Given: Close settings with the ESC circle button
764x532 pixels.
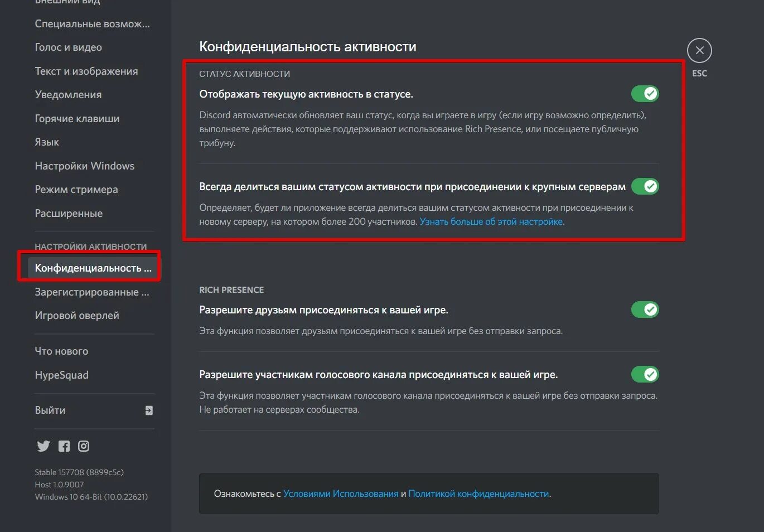Looking at the screenshot, I should coord(699,51).
